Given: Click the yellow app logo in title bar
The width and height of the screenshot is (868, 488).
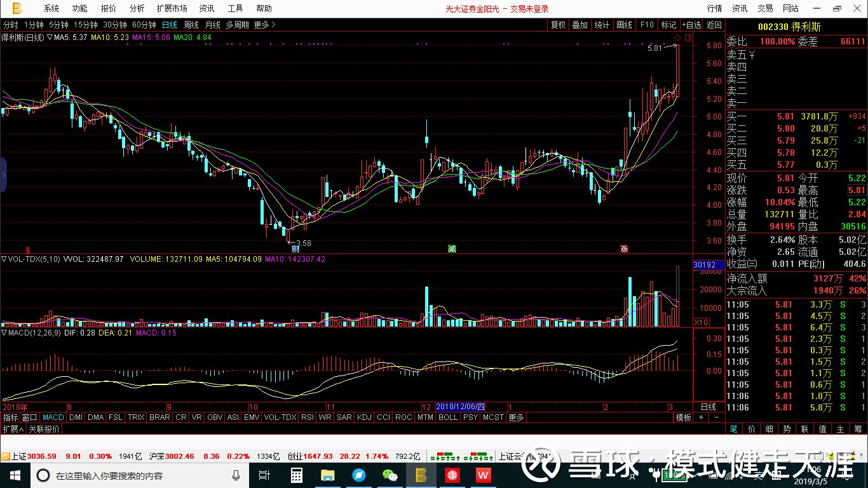Looking at the screenshot, I should pyautogui.click(x=17, y=8).
